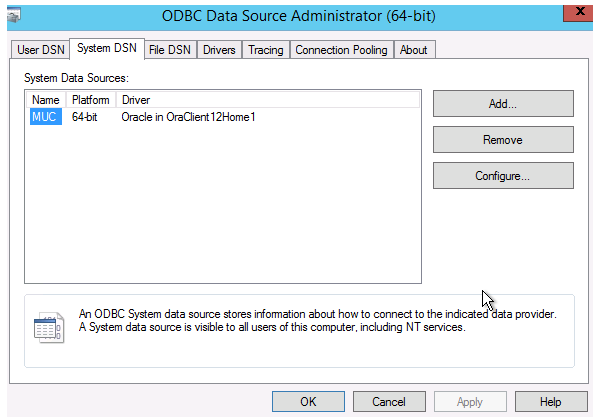Screen dimensions: 596x420
Task: Sort by the Name column header
Action: [x=46, y=100]
